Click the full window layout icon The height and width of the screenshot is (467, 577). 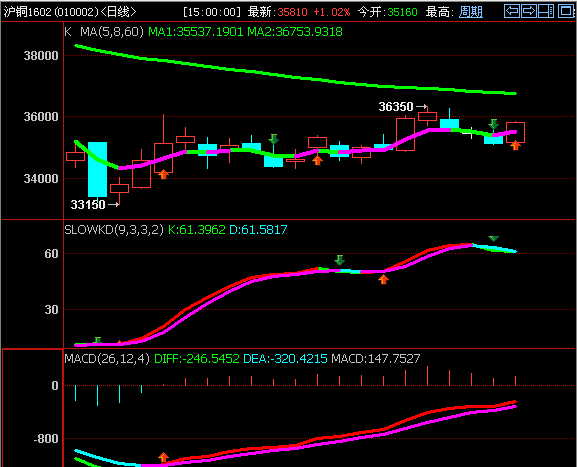(566, 11)
